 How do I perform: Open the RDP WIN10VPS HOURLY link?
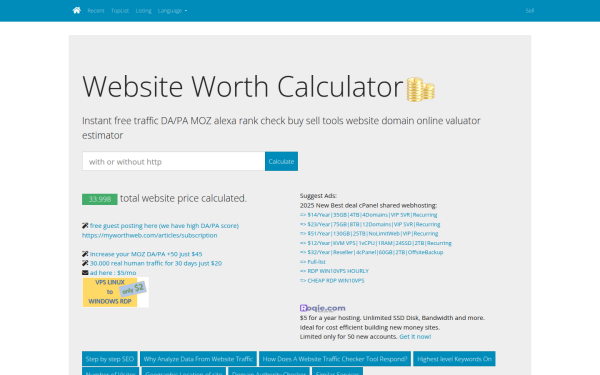tap(334, 271)
